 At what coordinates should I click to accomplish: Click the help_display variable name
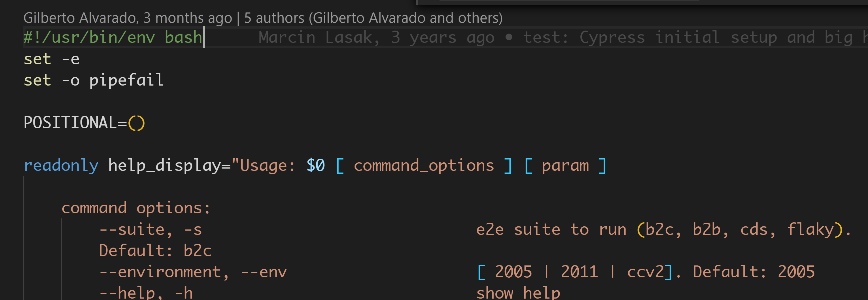coord(165,166)
